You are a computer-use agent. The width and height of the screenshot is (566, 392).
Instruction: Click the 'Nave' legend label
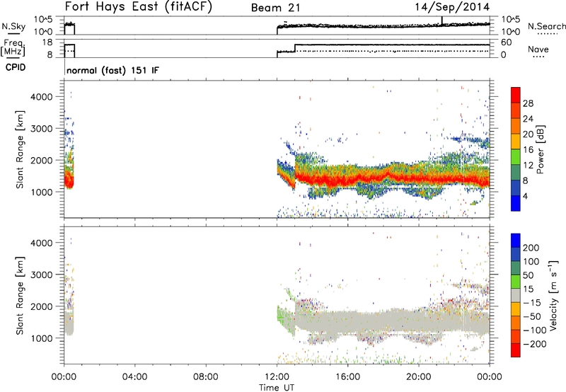pos(538,49)
